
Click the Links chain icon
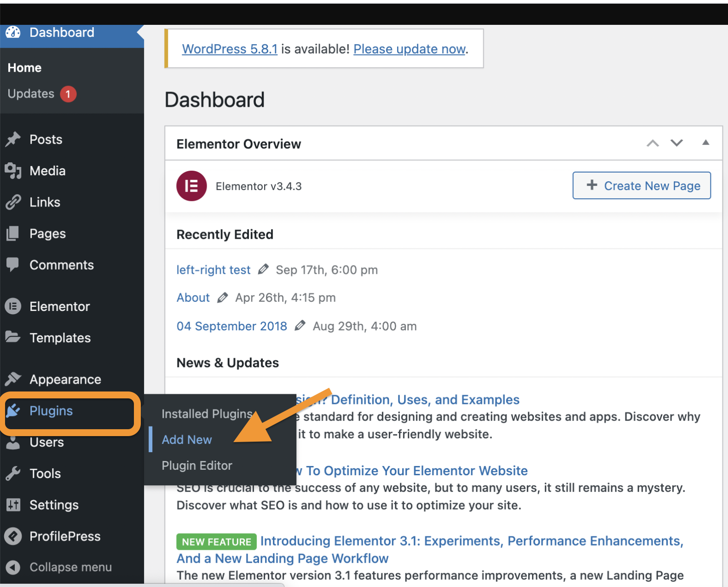[x=13, y=202]
